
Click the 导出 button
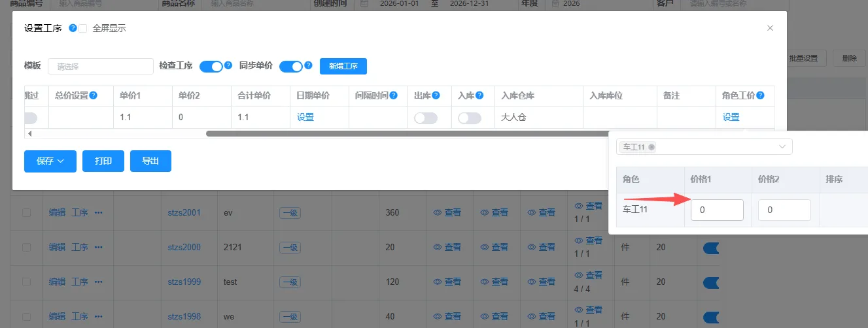click(150, 161)
